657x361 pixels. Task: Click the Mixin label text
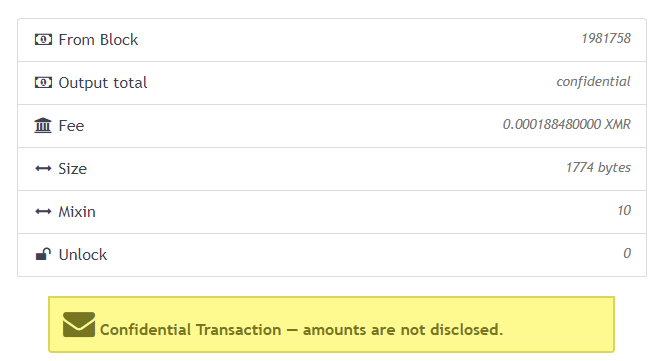click(x=77, y=212)
